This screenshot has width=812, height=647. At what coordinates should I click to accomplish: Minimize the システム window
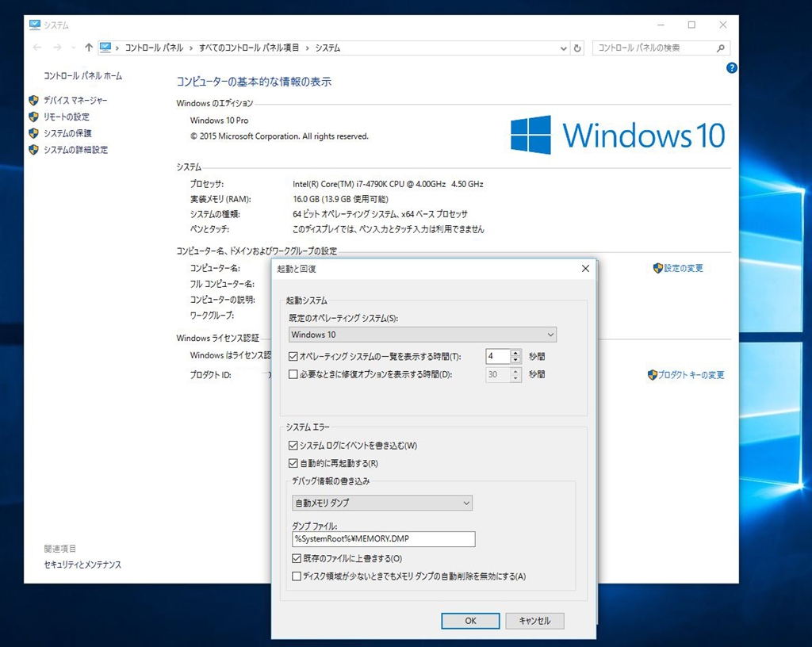coord(661,25)
